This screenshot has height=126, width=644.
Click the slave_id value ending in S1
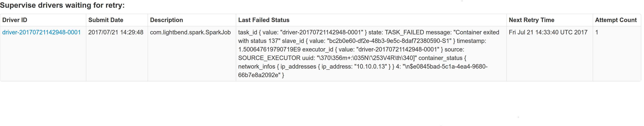[389, 41]
